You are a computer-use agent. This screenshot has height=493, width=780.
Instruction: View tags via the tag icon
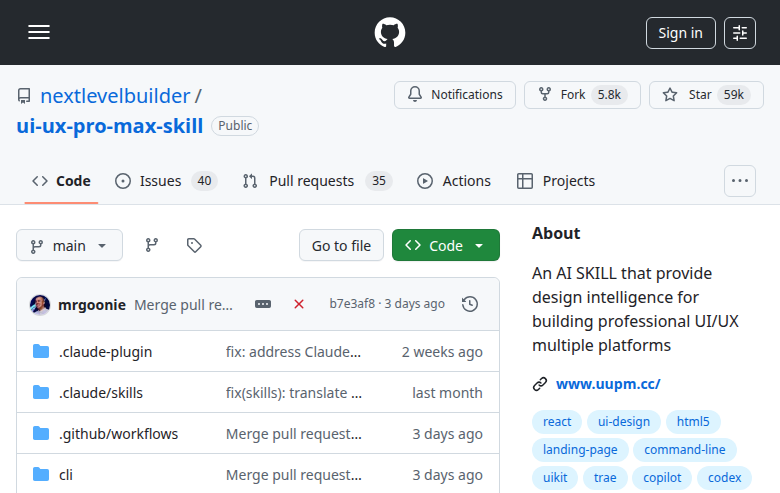[x=194, y=245]
